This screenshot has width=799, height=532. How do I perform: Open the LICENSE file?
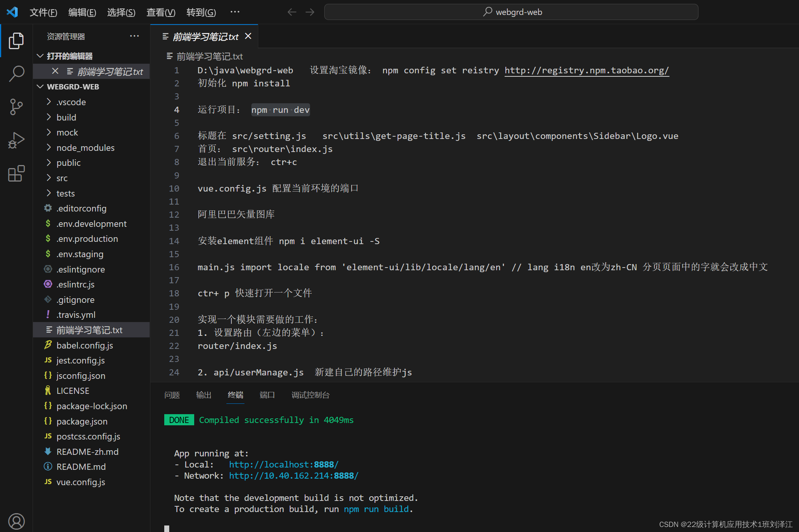[91, 391]
